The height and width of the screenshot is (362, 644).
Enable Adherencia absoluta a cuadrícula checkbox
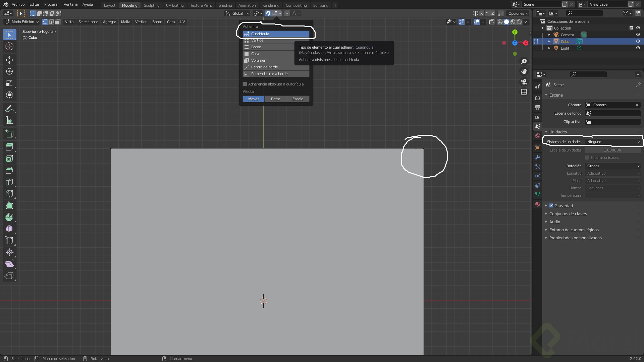245,84
